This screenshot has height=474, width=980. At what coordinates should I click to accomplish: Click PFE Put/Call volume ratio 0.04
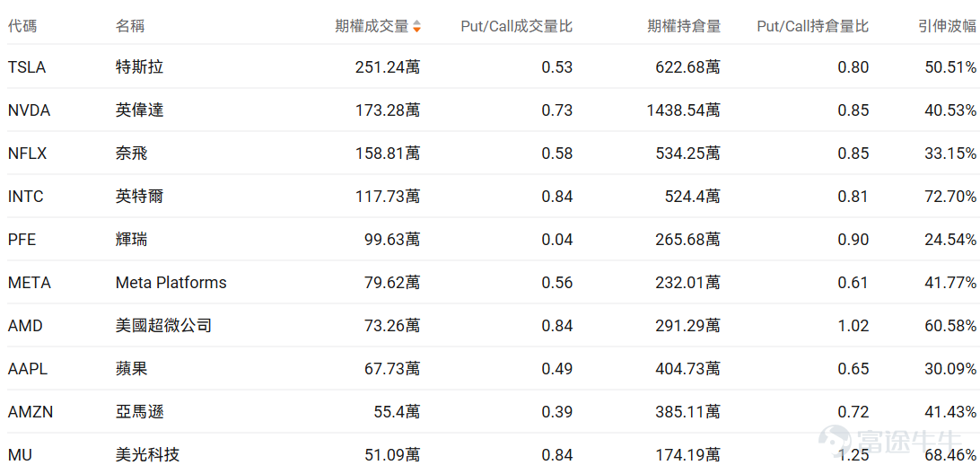click(x=557, y=240)
